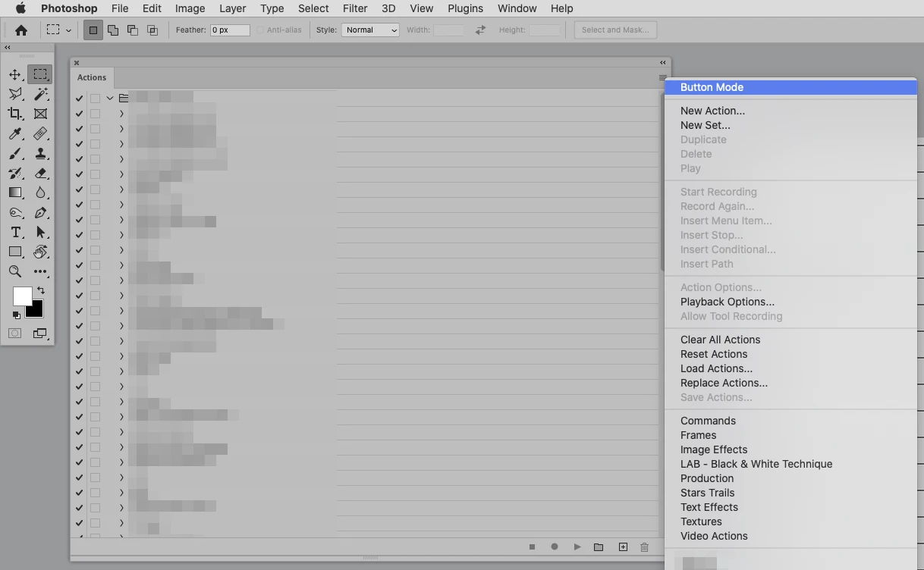924x570 pixels.
Task: Set the black background color swatch
Action: click(x=36, y=310)
